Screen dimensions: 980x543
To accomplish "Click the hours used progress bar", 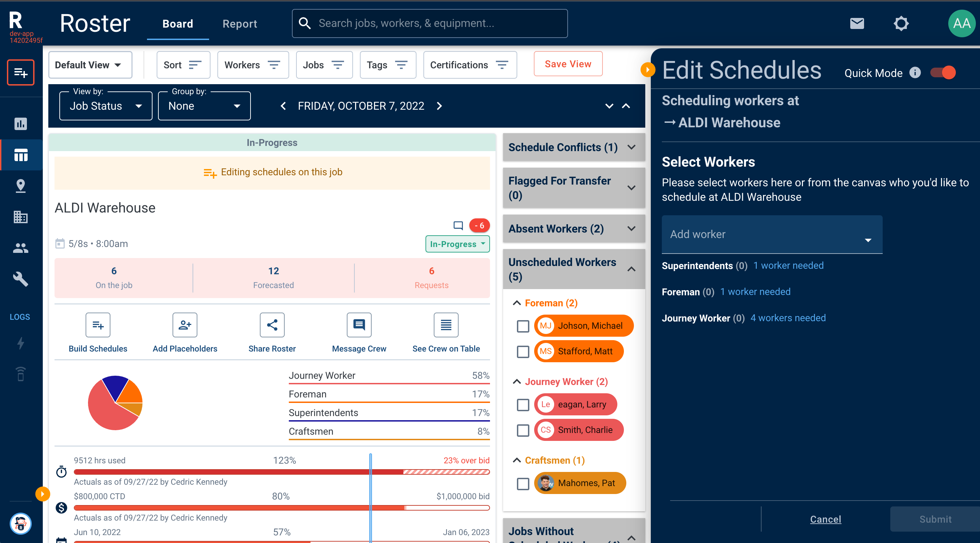I will click(282, 472).
